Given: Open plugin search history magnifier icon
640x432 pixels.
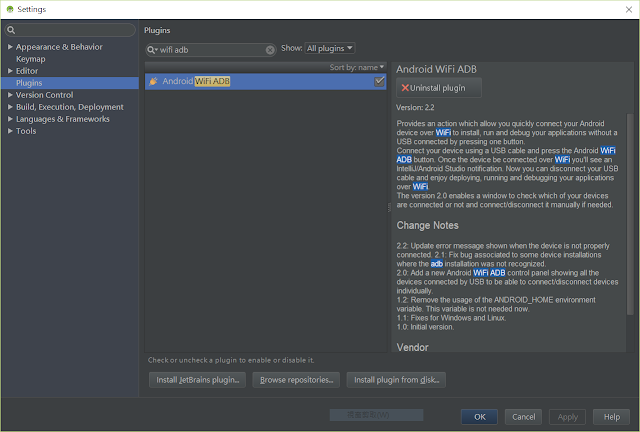Looking at the screenshot, I should tap(152, 50).
